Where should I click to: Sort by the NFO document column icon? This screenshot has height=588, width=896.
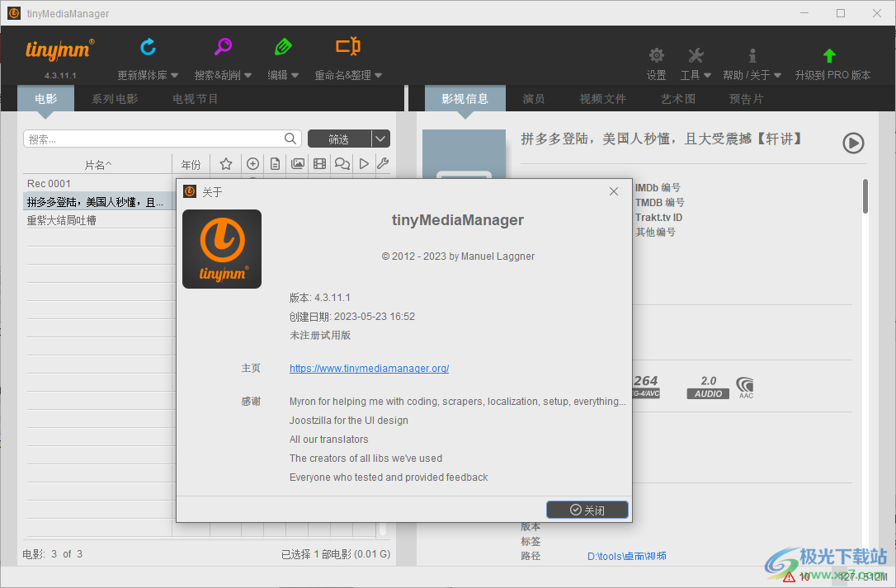tap(275, 164)
